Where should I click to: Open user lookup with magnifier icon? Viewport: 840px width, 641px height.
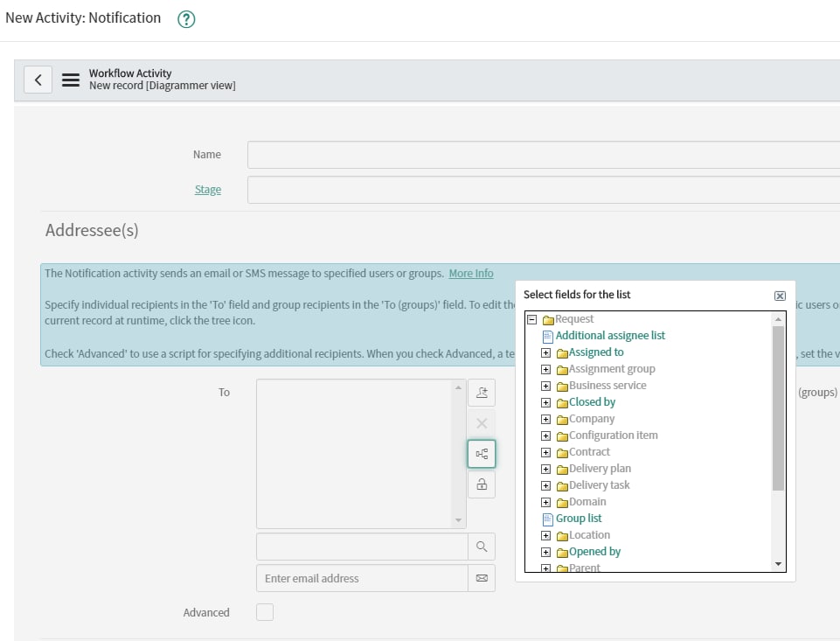click(x=482, y=547)
